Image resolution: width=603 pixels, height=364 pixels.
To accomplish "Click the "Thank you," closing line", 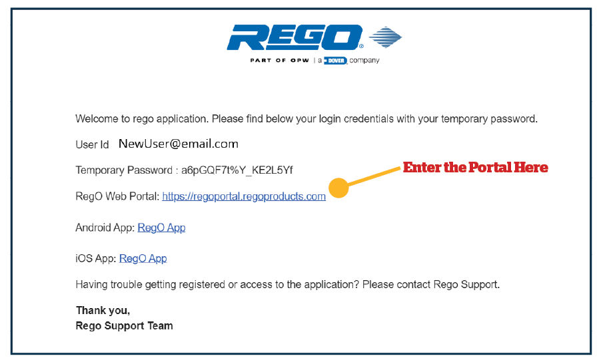I will point(103,310).
